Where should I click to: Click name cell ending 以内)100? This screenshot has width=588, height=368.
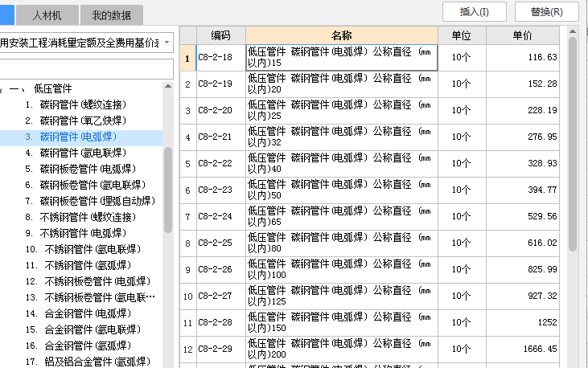(342, 270)
